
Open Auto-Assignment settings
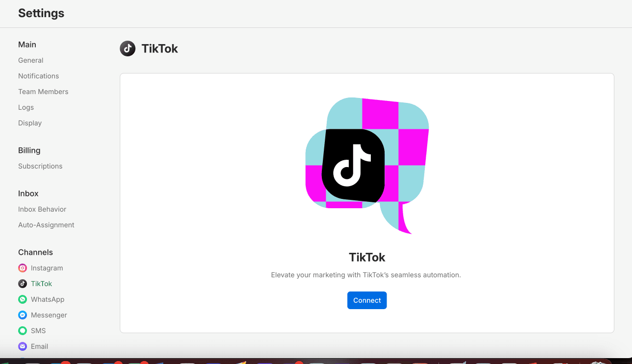[x=47, y=225]
